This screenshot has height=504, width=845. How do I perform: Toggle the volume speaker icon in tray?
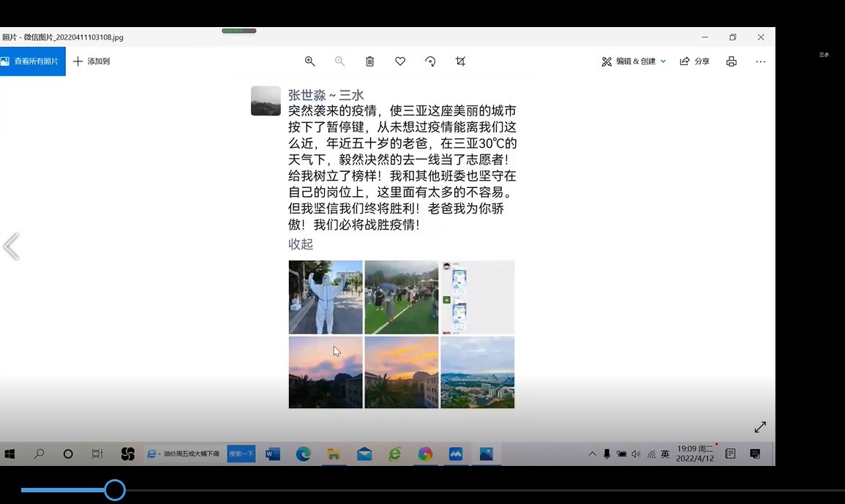636,454
